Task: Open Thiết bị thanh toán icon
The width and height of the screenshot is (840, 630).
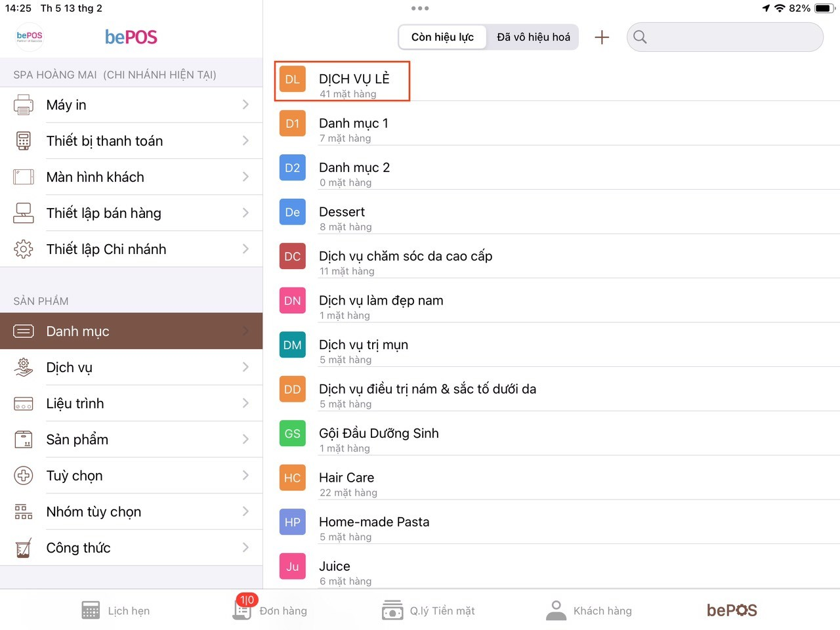Action: click(24, 141)
